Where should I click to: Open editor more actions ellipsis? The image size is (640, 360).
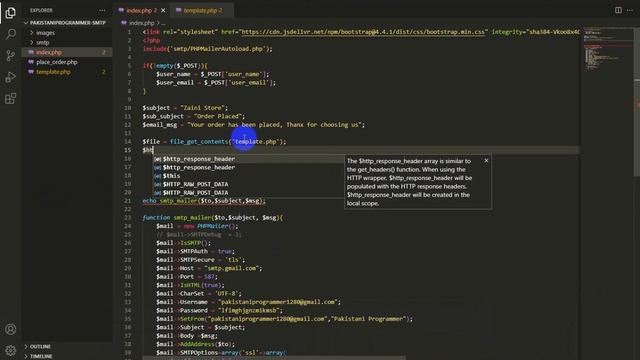[630, 10]
